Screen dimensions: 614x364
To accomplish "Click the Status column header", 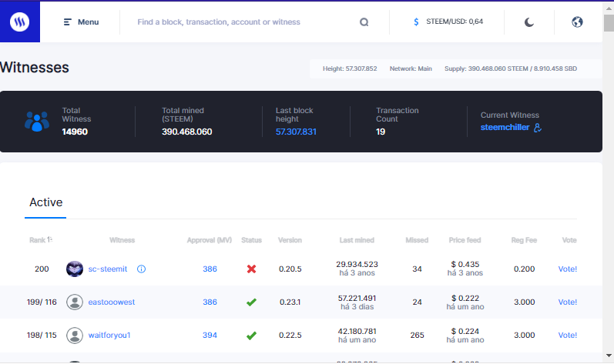I will (251, 240).
